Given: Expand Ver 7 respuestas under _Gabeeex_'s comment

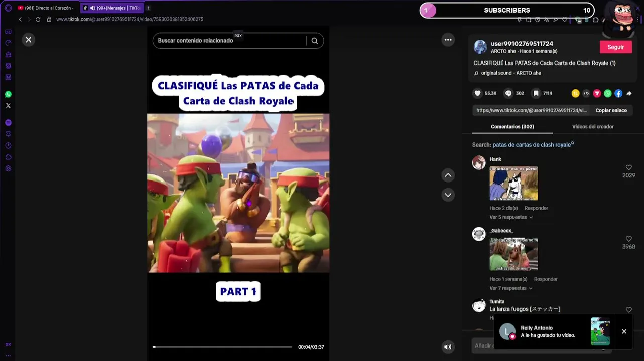Looking at the screenshot, I should [x=511, y=288].
